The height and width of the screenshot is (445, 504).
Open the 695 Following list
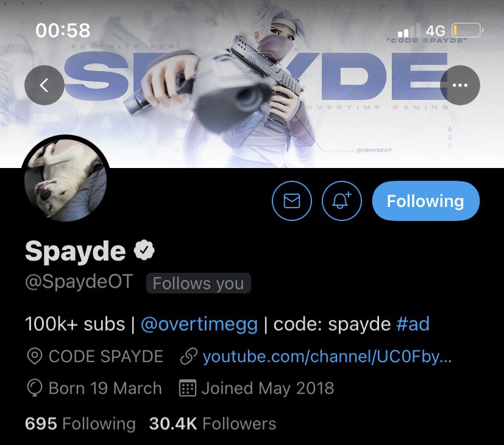pos(80,424)
